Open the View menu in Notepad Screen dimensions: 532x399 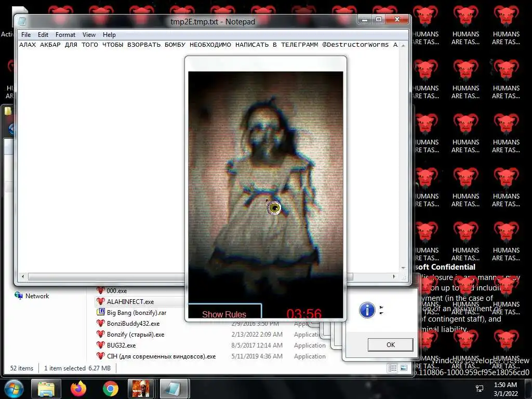pos(89,35)
